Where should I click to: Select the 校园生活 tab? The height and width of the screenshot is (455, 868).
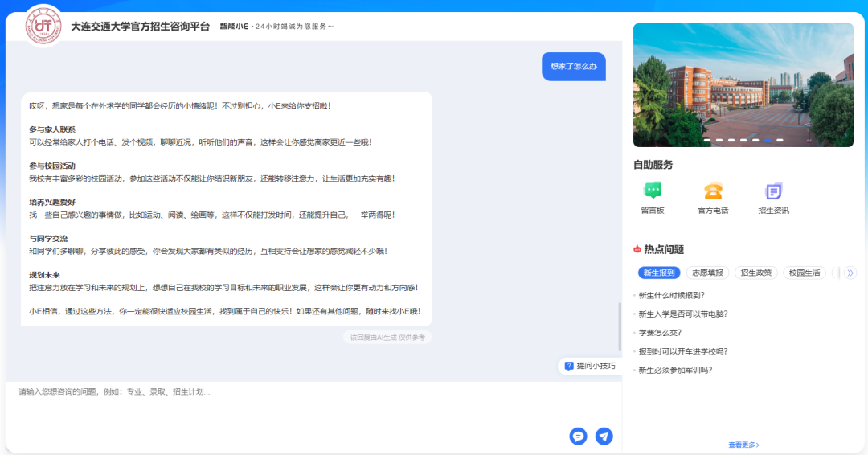pyautogui.click(x=805, y=273)
